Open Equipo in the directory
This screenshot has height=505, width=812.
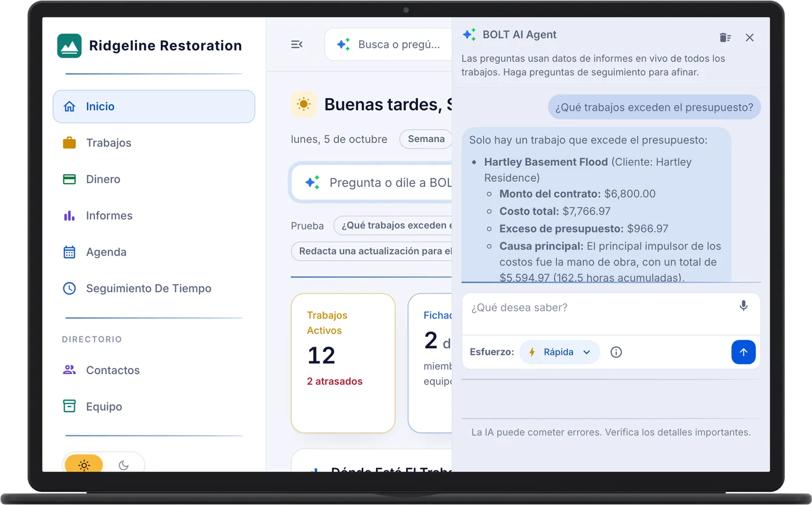pyautogui.click(x=154, y=406)
